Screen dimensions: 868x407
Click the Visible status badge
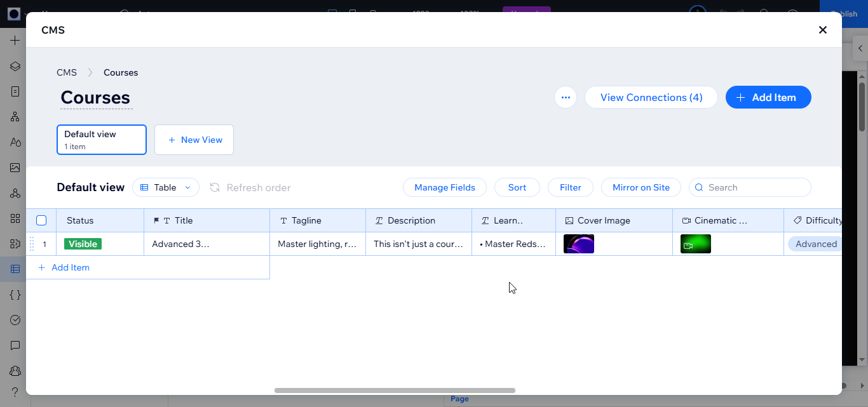(x=83, y=244)
